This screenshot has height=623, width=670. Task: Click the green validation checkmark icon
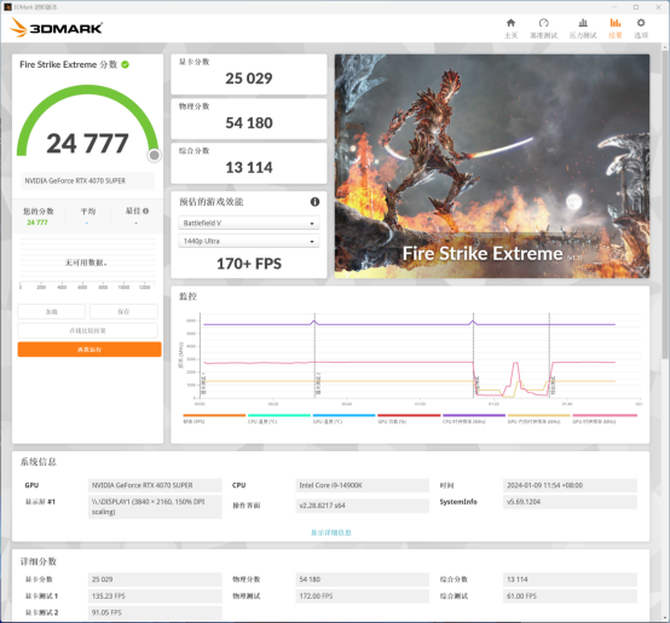(125, 65)
